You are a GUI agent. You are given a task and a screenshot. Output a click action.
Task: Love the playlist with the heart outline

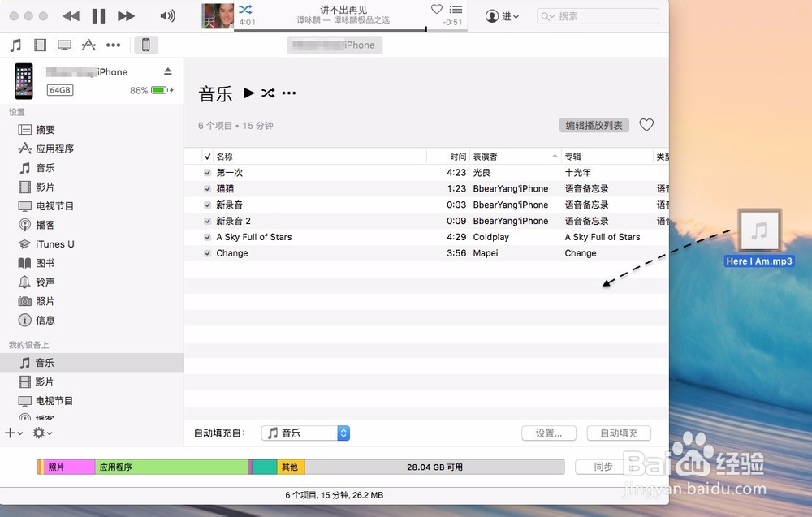pyautogui.click(x=646, y=125)
